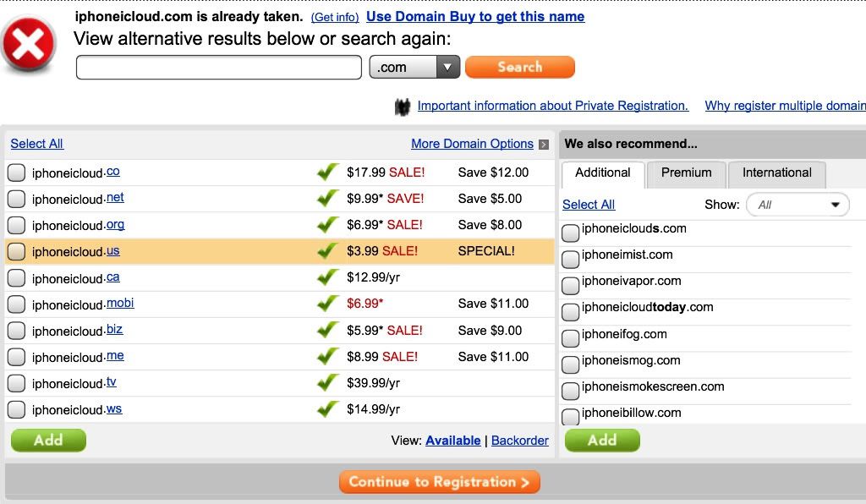Click green checkmark for iphoneicloud.tv
Image resolution: width=866 pixels, height=504 pixels.
328,382
